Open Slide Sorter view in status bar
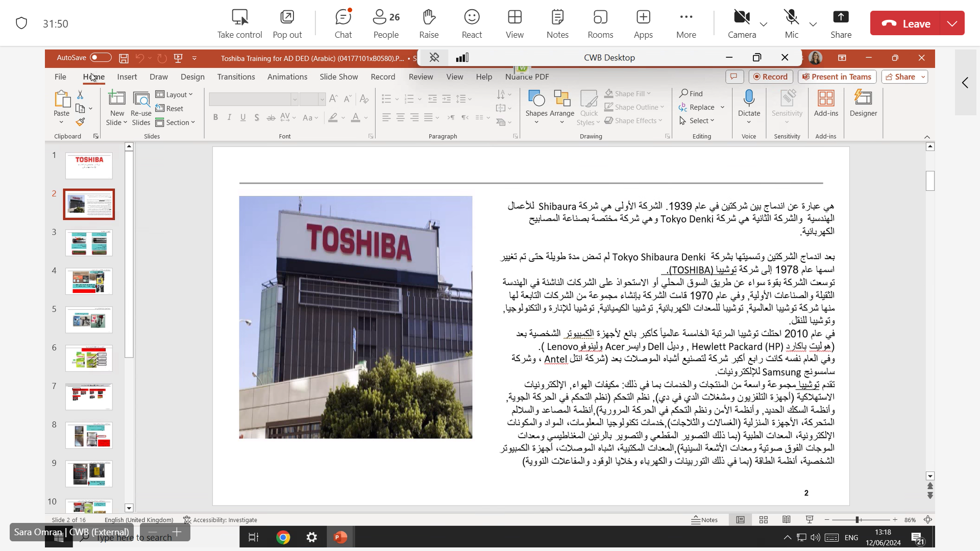 tap(764, 520)
